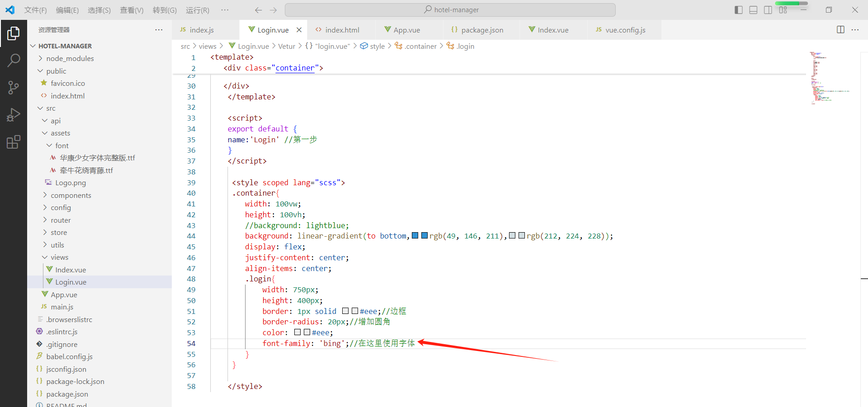Click the hotel-manager command center search box
Viewport: 868px width, 407px height.
(x=450, y=10)
